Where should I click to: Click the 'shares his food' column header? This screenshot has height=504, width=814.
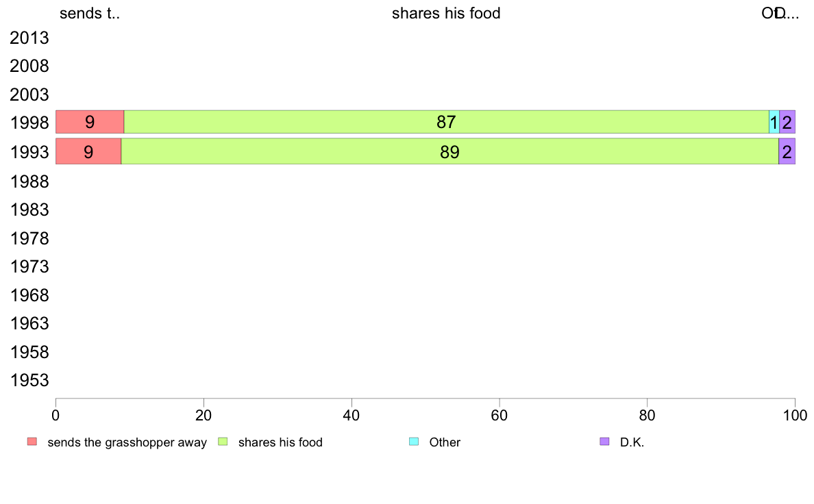pyautogui.click(x=446, y=13)
